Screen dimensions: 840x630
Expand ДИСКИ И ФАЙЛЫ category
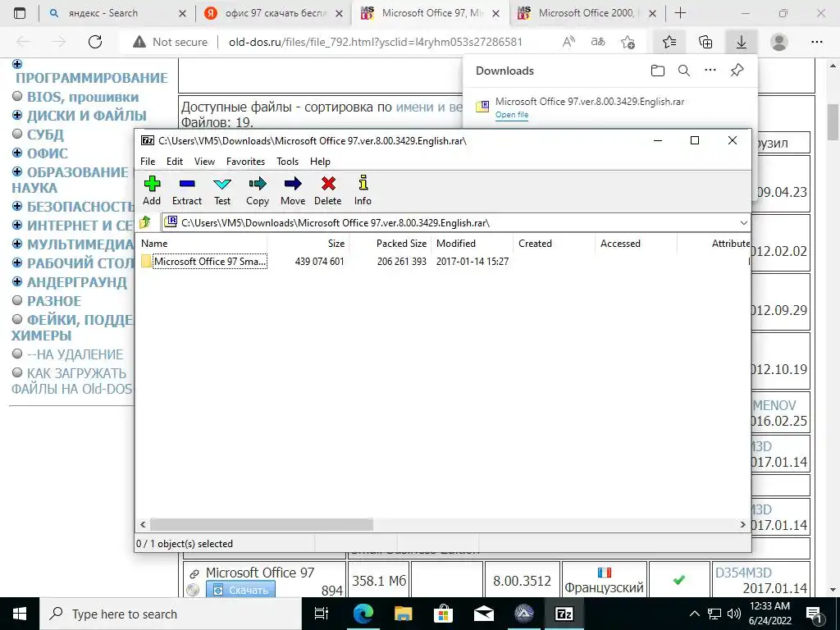[x=17, y=115]
